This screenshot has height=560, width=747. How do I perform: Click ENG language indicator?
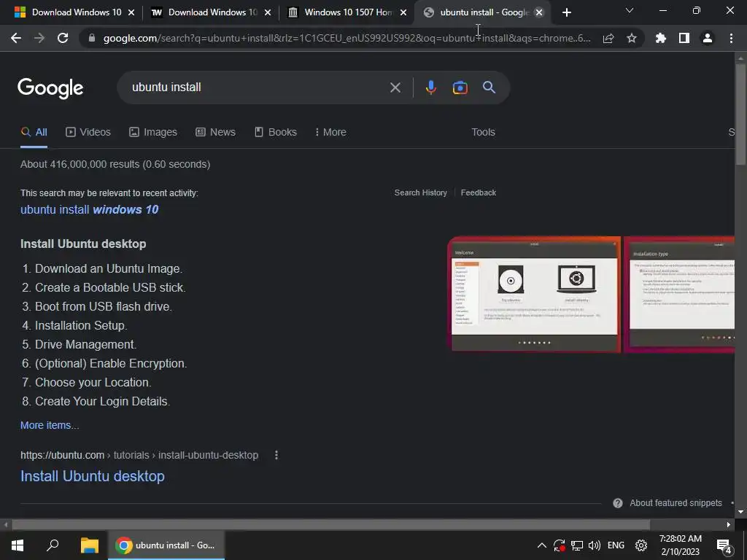coord(616,545)
